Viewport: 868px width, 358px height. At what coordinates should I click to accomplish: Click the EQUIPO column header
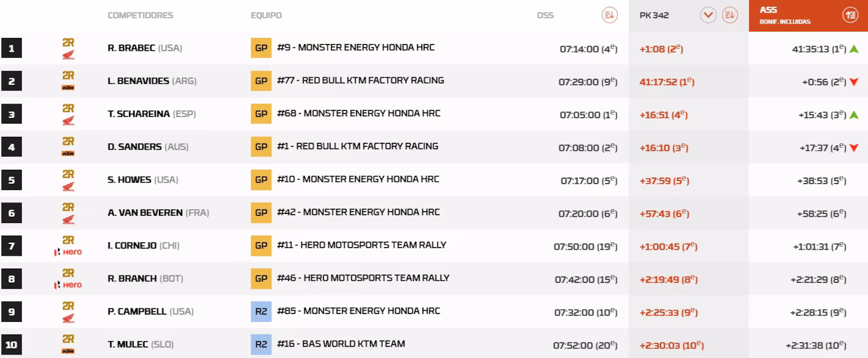(x=266, y=16)
